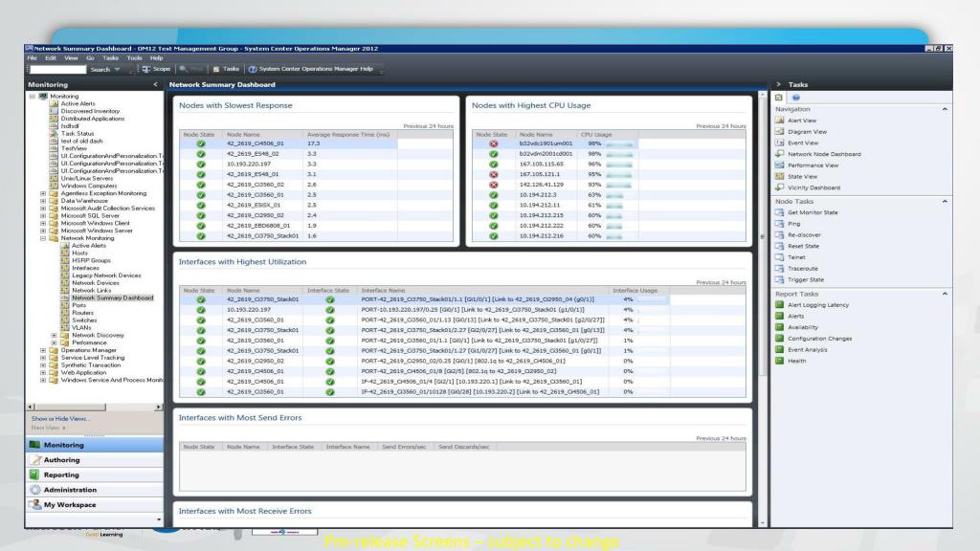Click the Traceroute task icon
This screenshot has width=980, height=551.
(x=779, y=269)
